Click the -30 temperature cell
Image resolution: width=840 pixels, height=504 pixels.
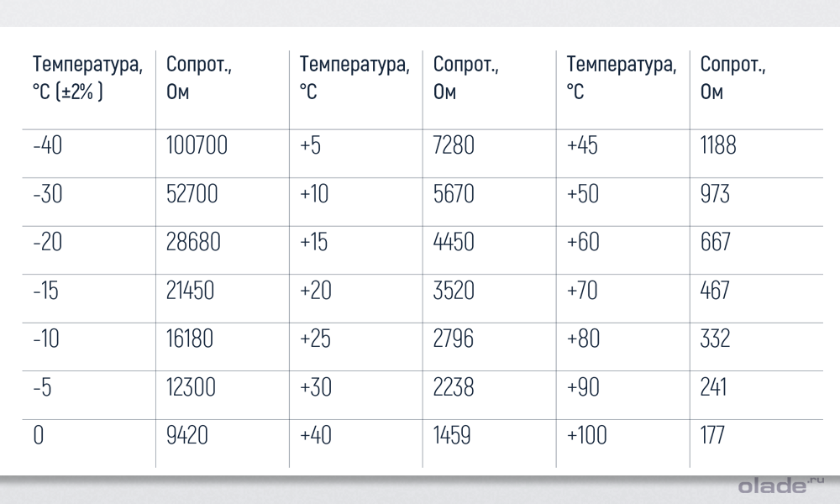(x=49, y=194)
